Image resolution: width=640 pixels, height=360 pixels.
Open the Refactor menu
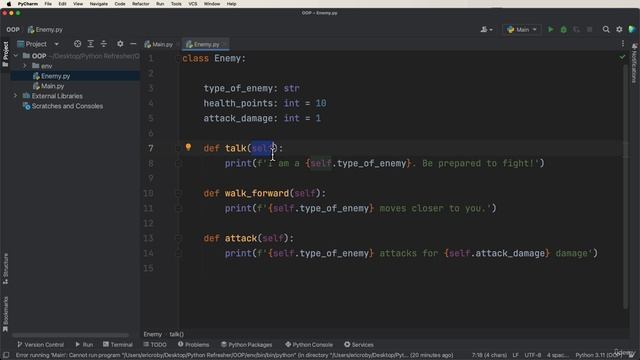140,4
